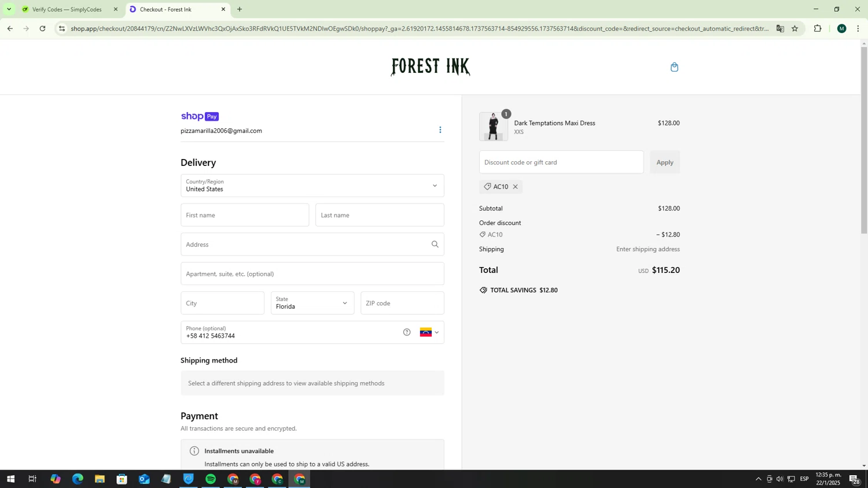Click the Shop Pay logo
868x488 pixels.
click(x=200, y=116)
